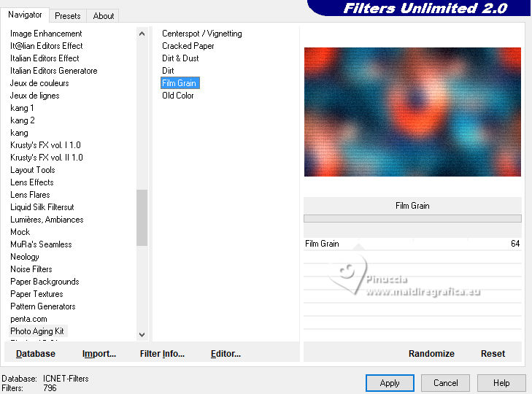Choose Centerspot / Vignetting filter
This screenshot has height=394, width=532.
tap(202, 34)
